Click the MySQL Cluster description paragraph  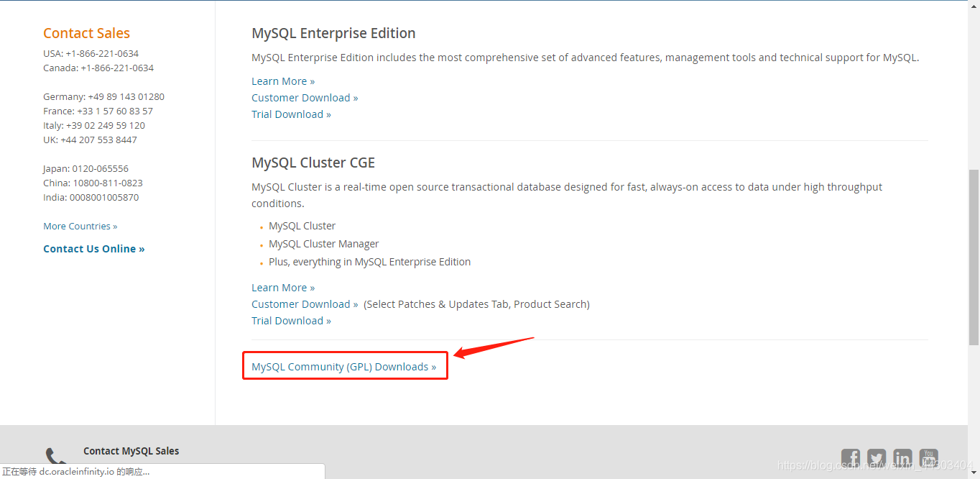567,195
